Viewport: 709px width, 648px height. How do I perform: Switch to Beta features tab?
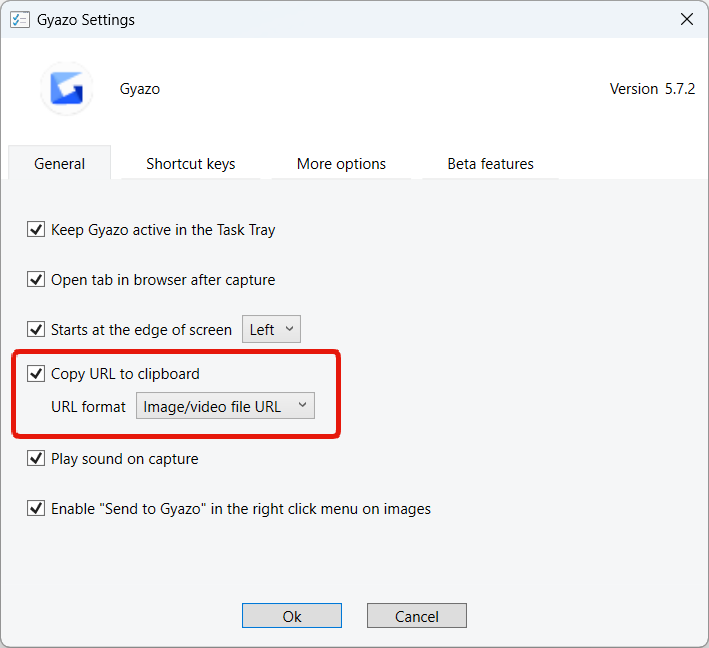click(x=490, y=163)
